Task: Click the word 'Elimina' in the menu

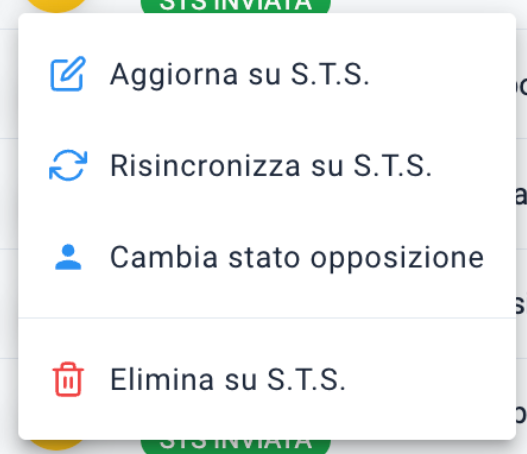Action: (x=162, y=379)
